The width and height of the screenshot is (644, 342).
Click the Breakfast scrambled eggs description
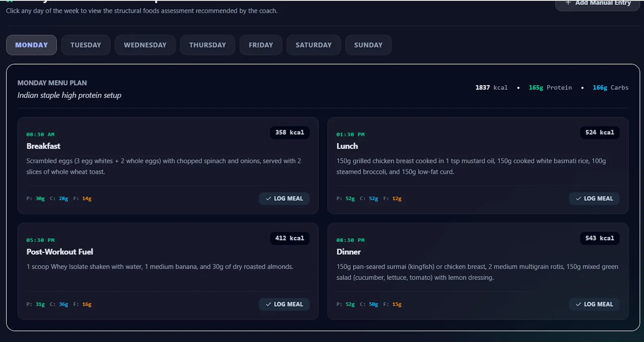pyautogui.click(x=164, y=166)
